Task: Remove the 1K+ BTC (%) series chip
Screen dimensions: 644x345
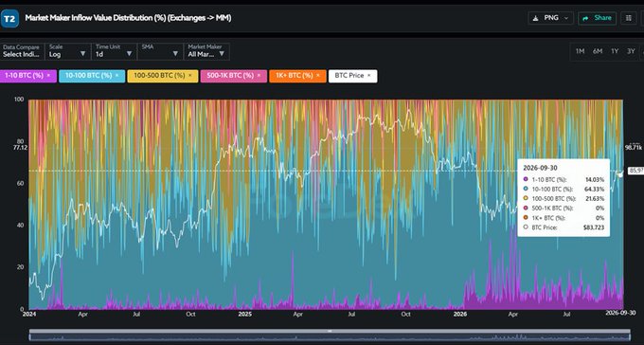Action: (318, 76)
